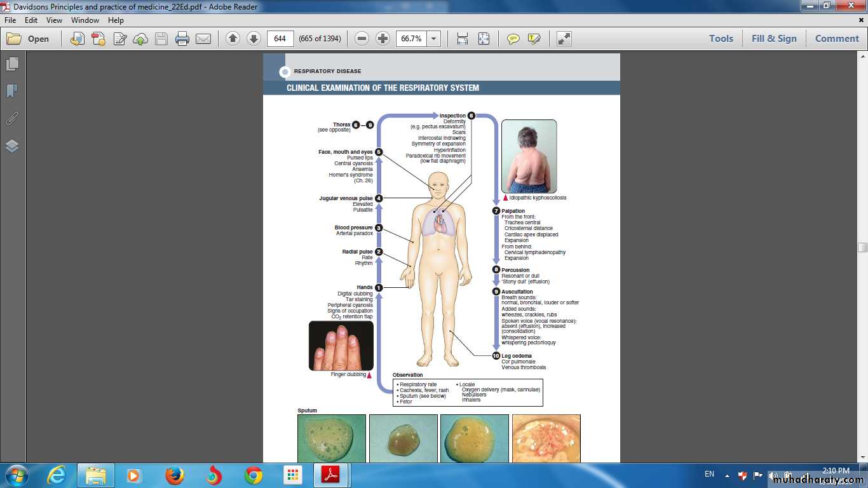Toggle read mode with the expand arrows icon
Image resolution: width=868 pixels, height=488 pixels.
click(564, 39)
